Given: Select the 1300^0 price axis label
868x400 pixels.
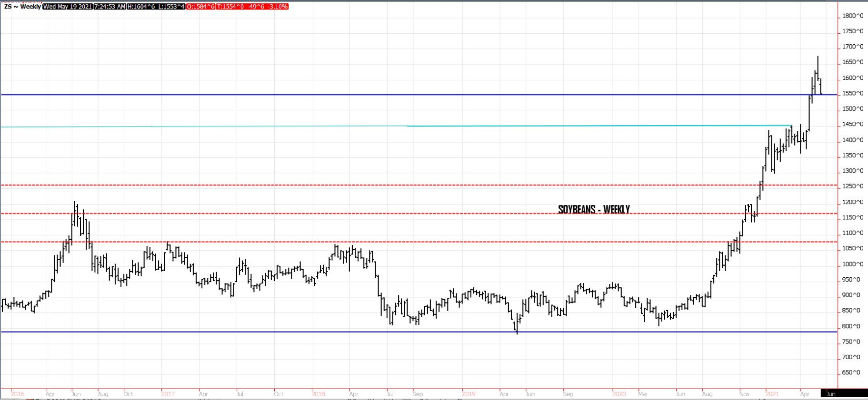Looking at the screenshot, I should click(853, 171).
